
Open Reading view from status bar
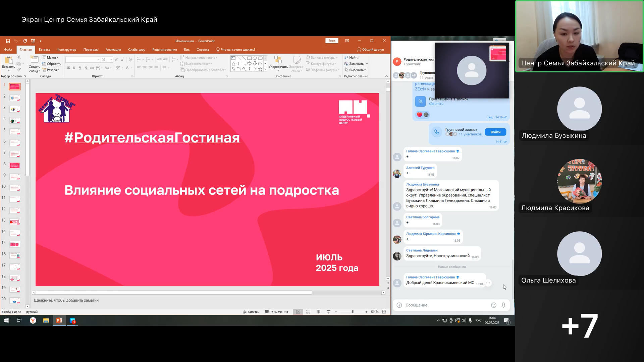[318, 312]
